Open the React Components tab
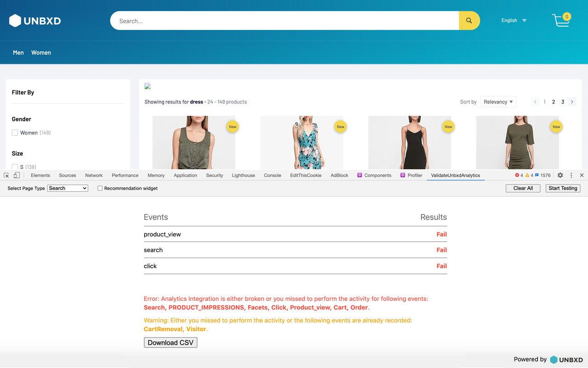The width and height of the screenshot is (588, 368). (374, 175)
